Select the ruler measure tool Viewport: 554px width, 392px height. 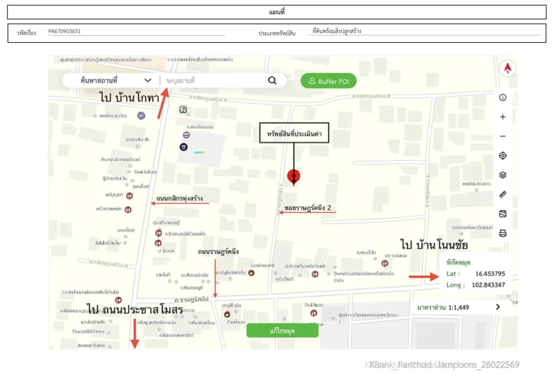coord(503,195)
